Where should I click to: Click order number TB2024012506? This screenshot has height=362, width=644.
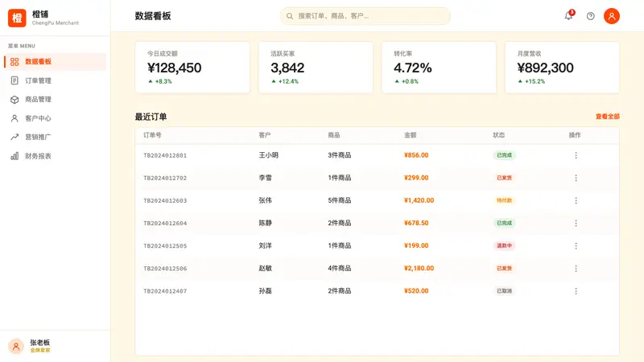tap(165, 269)
